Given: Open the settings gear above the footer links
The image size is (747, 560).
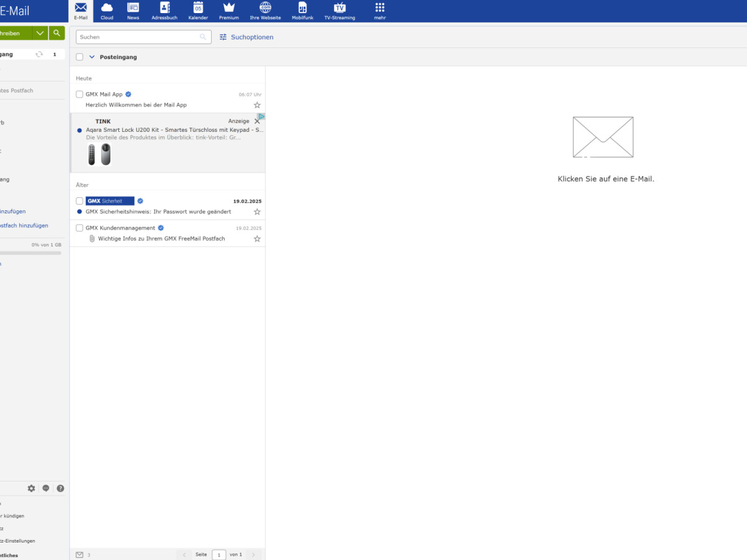Looking at the screenshot, I should coord(31,488).
